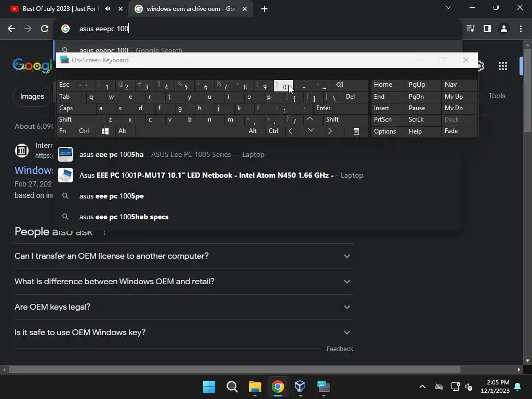Click the clock showing 2:05 PM
Viewport: 532px width, 399px height.
(x=498, y=382)
